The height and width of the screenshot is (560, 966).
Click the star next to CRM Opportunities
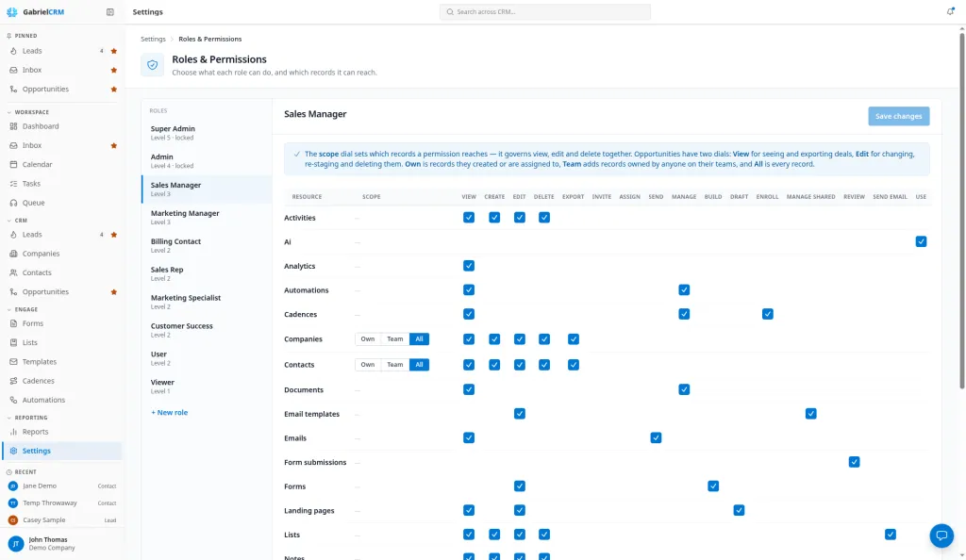pos(113,291)
